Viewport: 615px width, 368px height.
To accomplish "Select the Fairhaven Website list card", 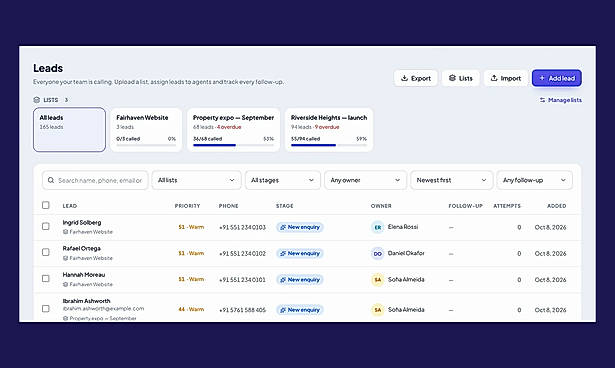I will point(146,130).
